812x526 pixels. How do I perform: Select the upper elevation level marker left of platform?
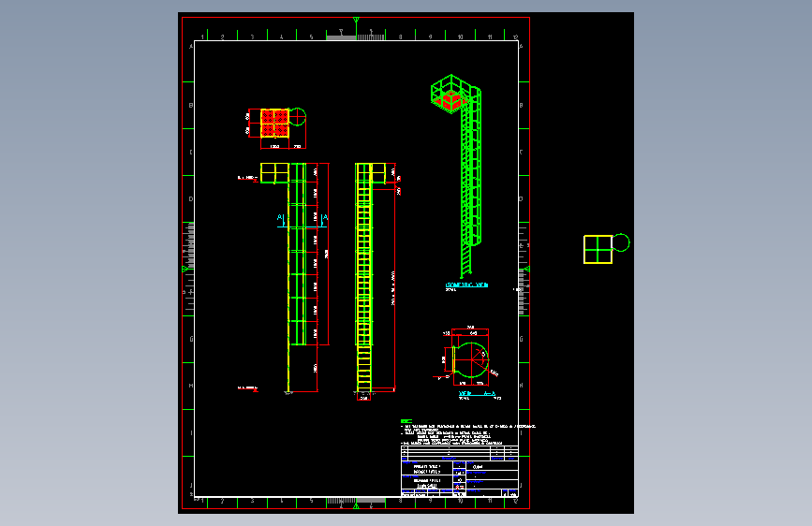pos(247,178)
